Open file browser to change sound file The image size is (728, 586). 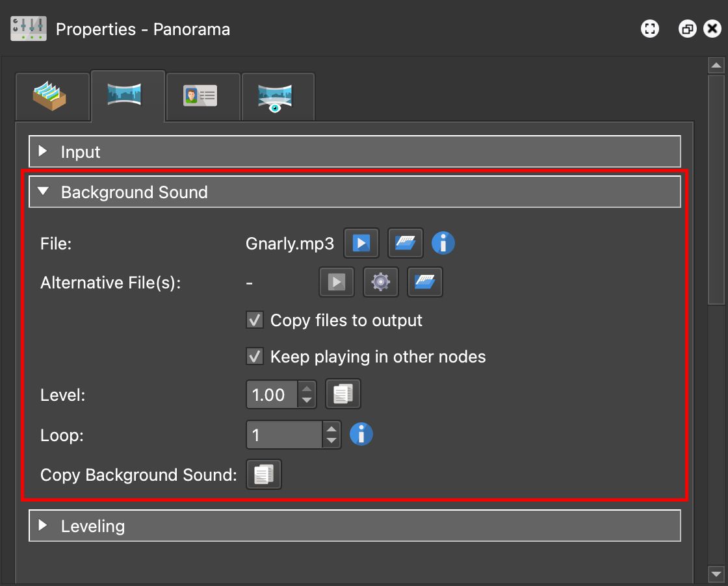[x=406, y=243]
